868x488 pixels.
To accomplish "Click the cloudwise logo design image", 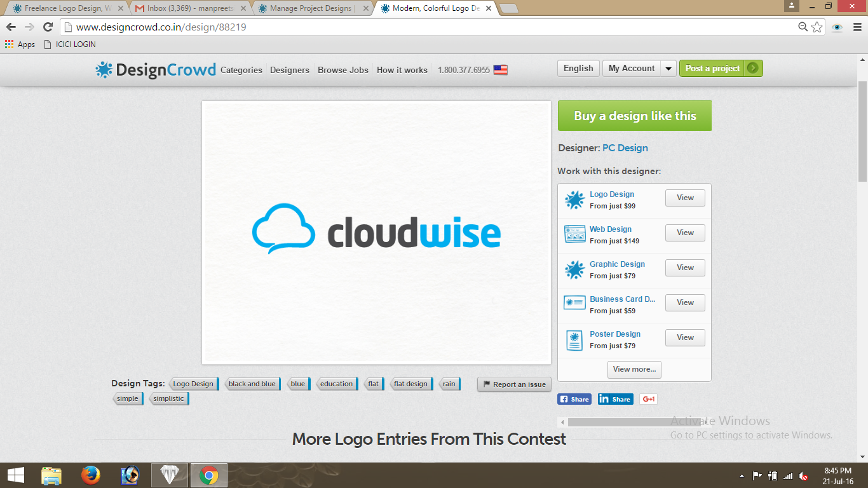I will (x=376, y=233).
